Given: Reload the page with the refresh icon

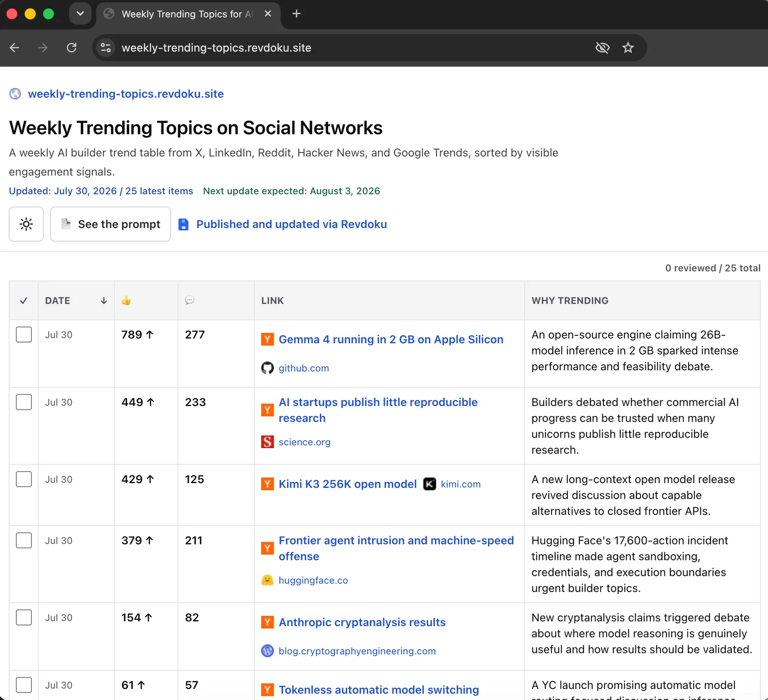Looking at the screenshot, I should (72, 47).
